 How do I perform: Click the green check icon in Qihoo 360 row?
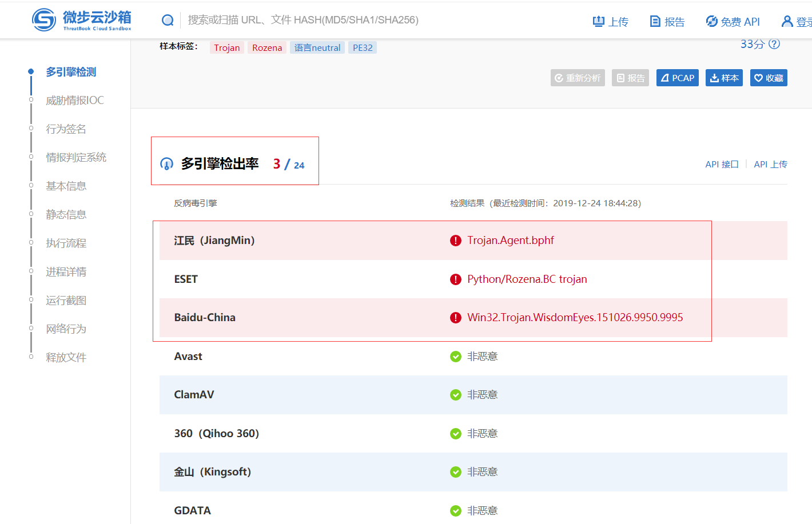click(456, 434)
